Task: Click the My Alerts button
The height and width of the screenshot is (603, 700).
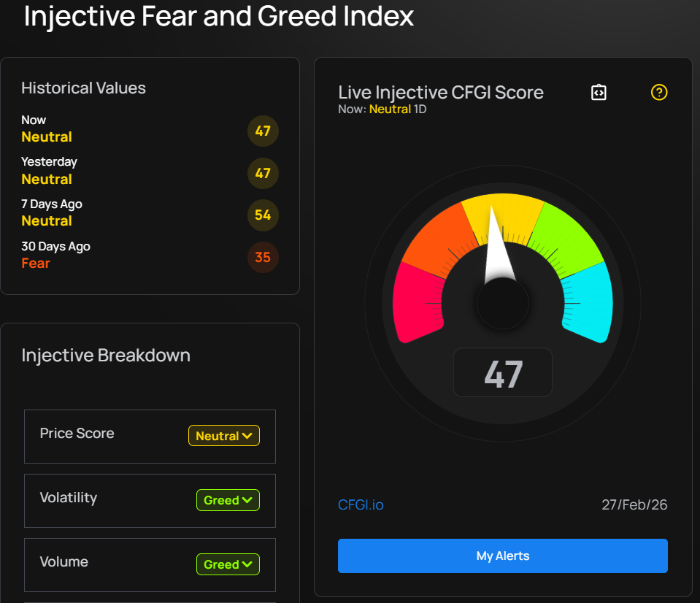Action: click(503, 556)
